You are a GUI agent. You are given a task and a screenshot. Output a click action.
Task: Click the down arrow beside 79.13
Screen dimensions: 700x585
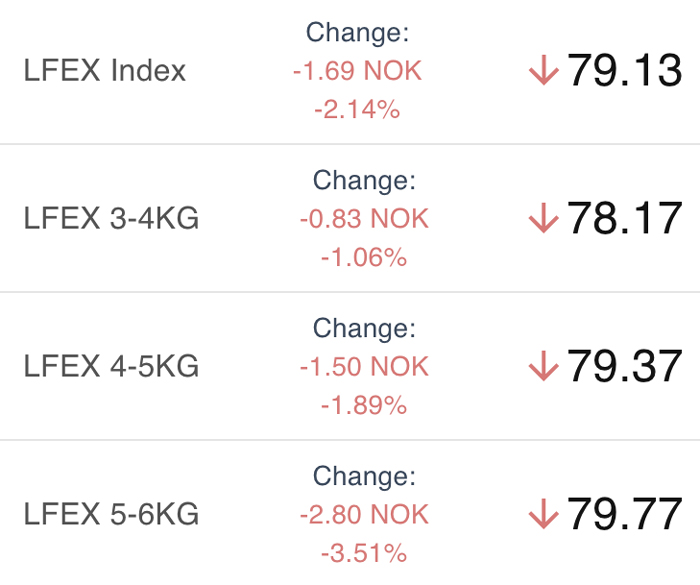(x=543, y=70)
